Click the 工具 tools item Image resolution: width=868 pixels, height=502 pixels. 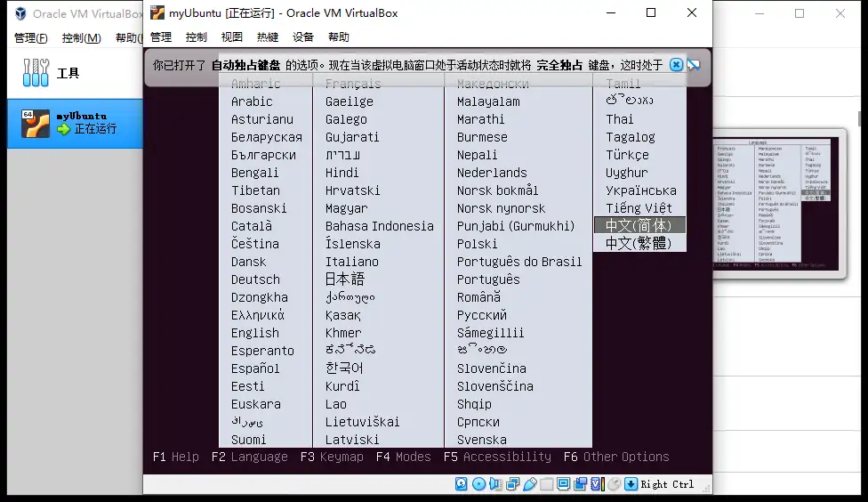click(68, 73)
